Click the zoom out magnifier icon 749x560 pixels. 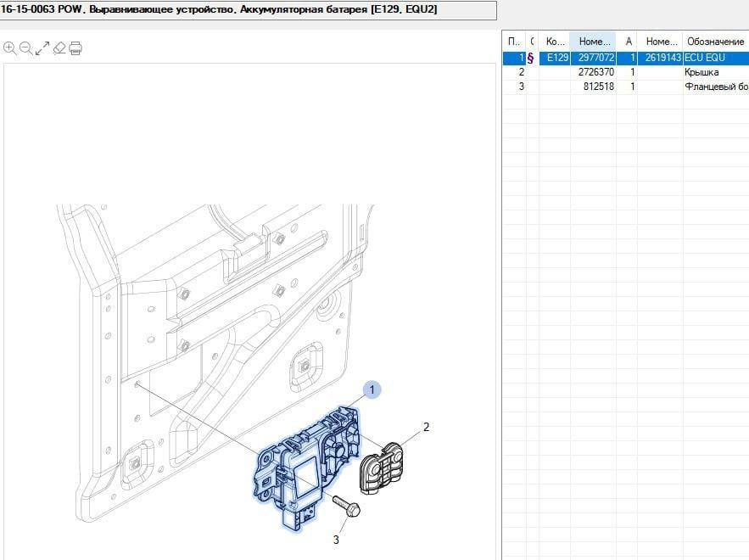pyautogui.click(x=25, y=48)
